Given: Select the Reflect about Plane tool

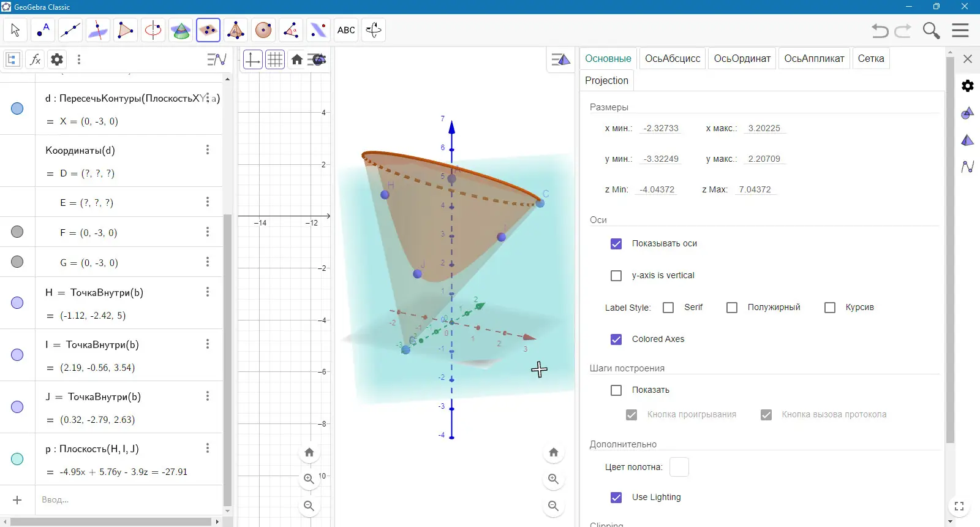Looking at the screenshot, I should pyautogui.click(x=318, y=30).
